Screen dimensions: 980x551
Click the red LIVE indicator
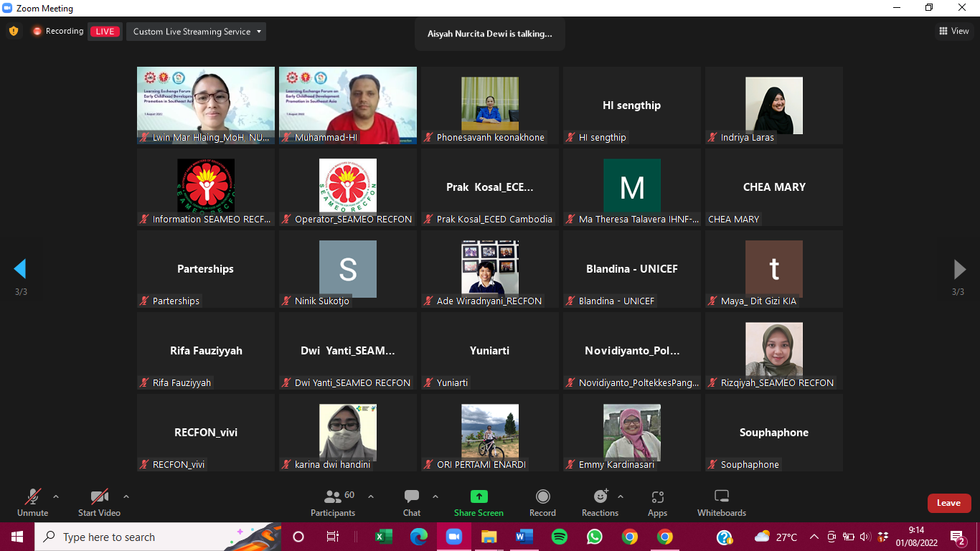pos(105,32)
